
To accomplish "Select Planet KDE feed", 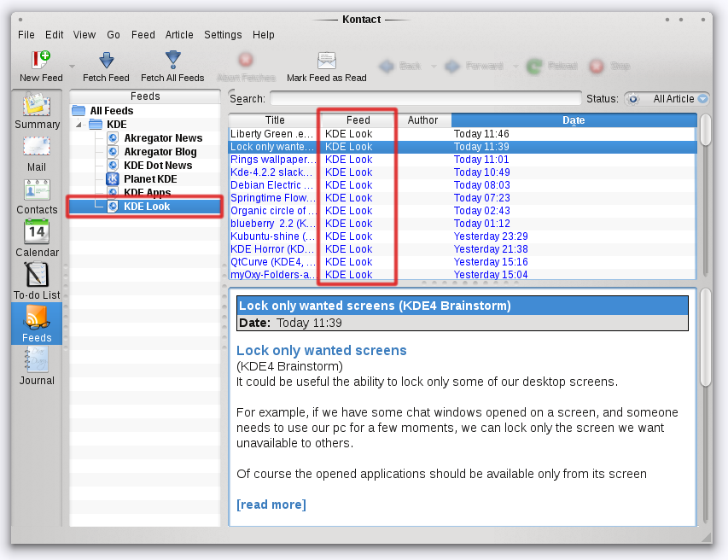I will pos(150,178).
